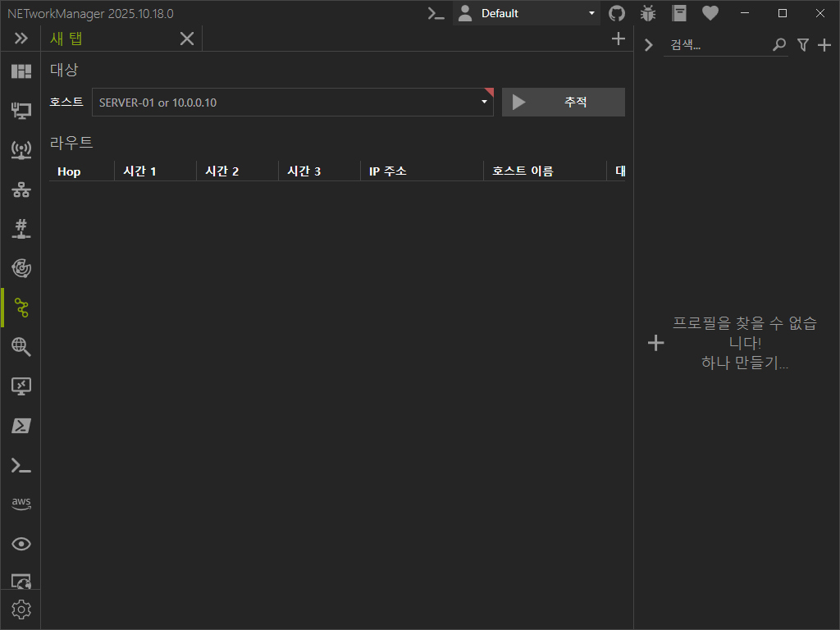The image size is (840, 630).
Task: Click the host input field
Action: [x=293, y=103]
